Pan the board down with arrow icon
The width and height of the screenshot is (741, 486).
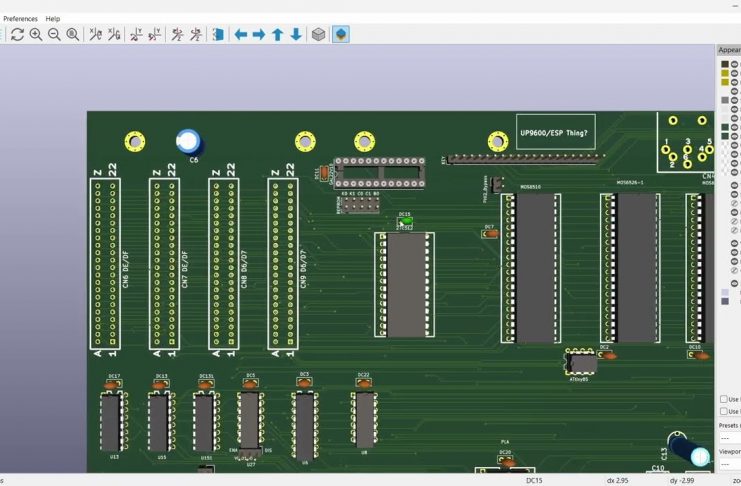click(296, 34)
